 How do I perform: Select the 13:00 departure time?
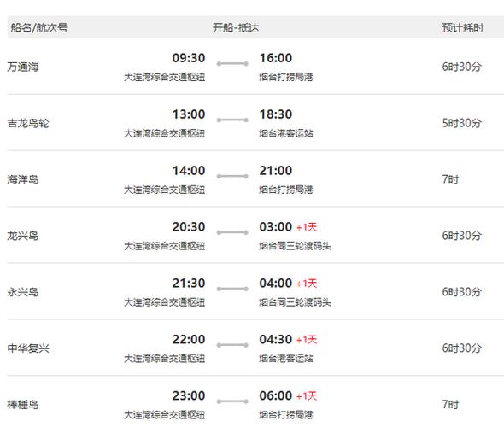[189, 114]
